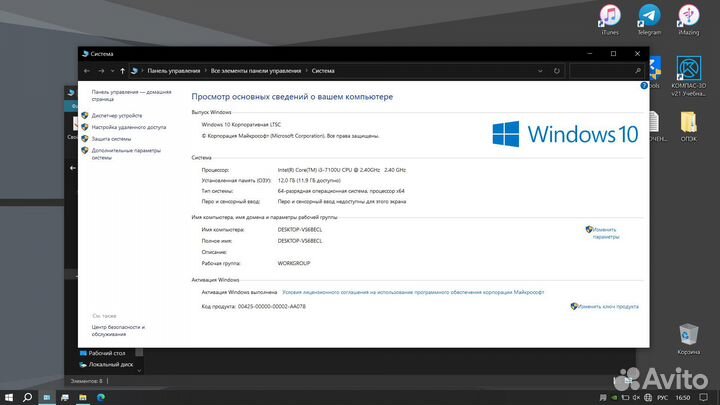Click the search magnifier icon in Система window

point(638,71)
